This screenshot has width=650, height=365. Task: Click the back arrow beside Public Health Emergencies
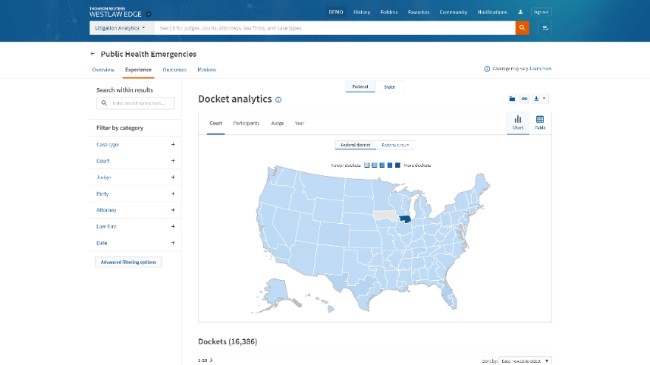[x=92, y=54]
